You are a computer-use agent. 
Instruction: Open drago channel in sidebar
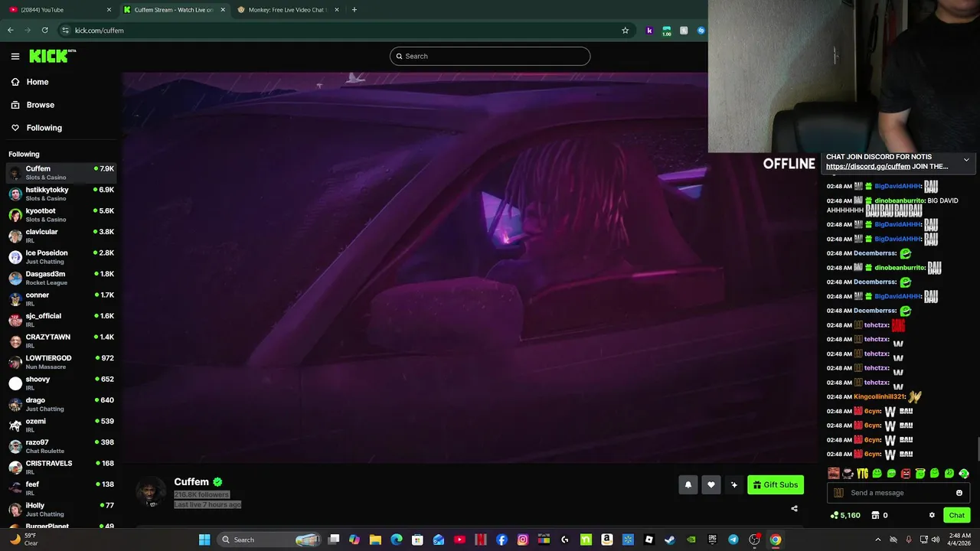(x=61, y=404)
